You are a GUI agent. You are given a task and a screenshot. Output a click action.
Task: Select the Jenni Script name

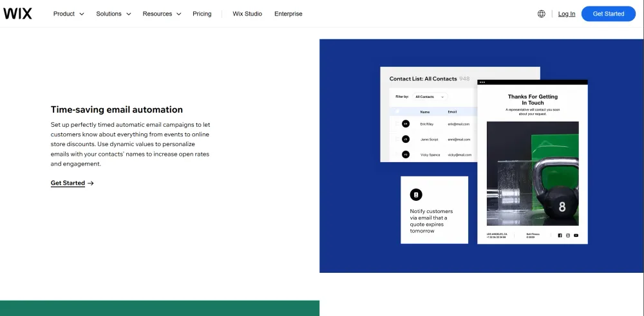429,140
